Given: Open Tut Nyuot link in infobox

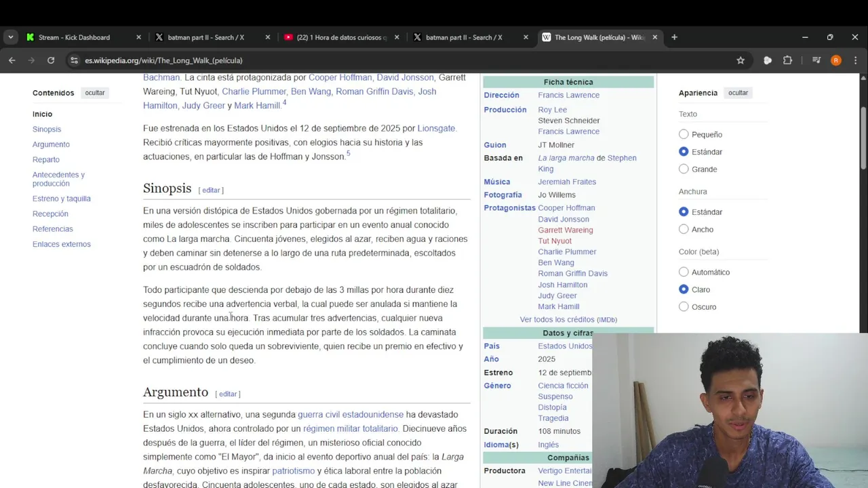Looking at the screenshot, I should tap(555, 241).
